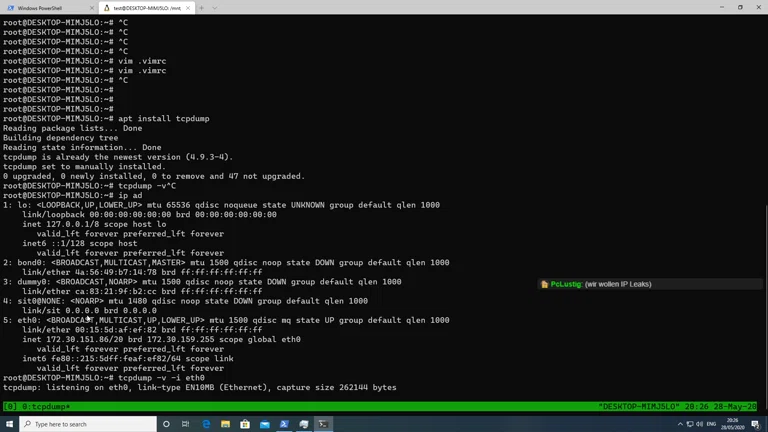
Task: Click the 'Building dependency tree' line
Action: click(61, 138)
